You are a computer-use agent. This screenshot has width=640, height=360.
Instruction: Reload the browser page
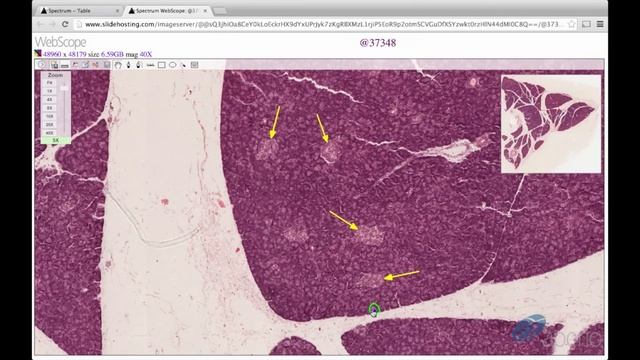[65, 24]
